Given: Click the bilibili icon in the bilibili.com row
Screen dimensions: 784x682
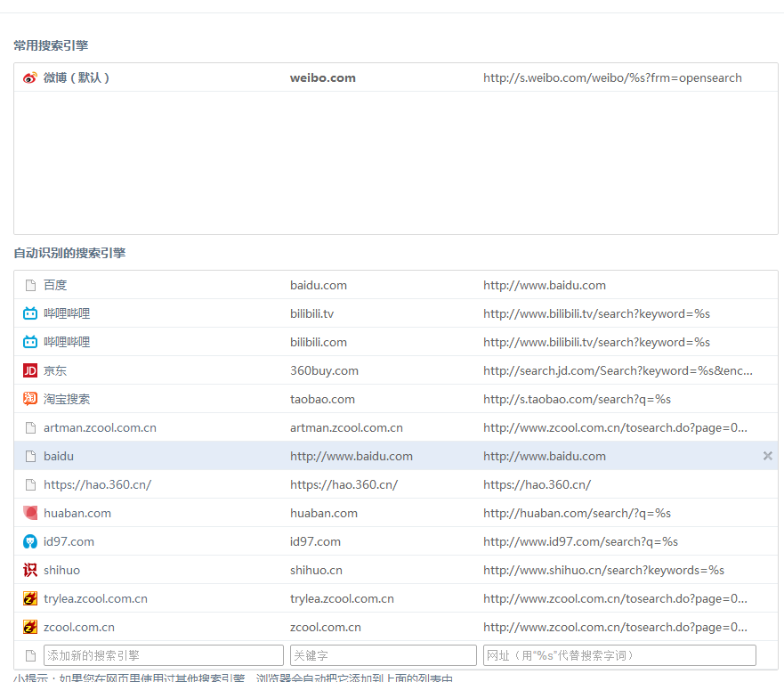Looking at the screenshot, I should point(30,342).
